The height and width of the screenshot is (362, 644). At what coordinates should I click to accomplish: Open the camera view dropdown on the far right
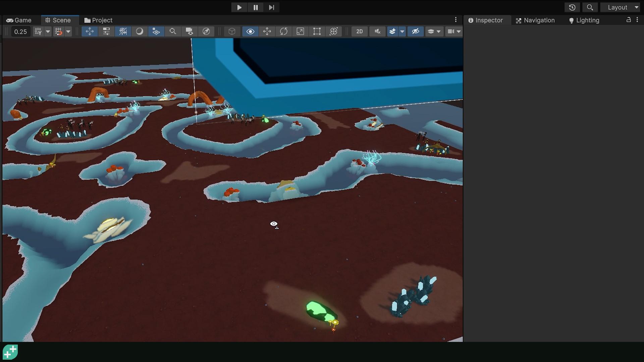[x=459, y=32]
